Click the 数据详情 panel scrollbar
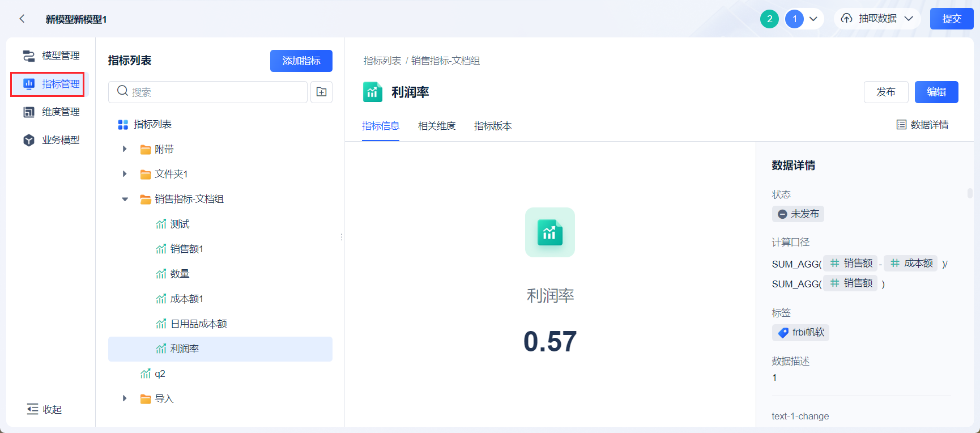 (x=970, y=193)
